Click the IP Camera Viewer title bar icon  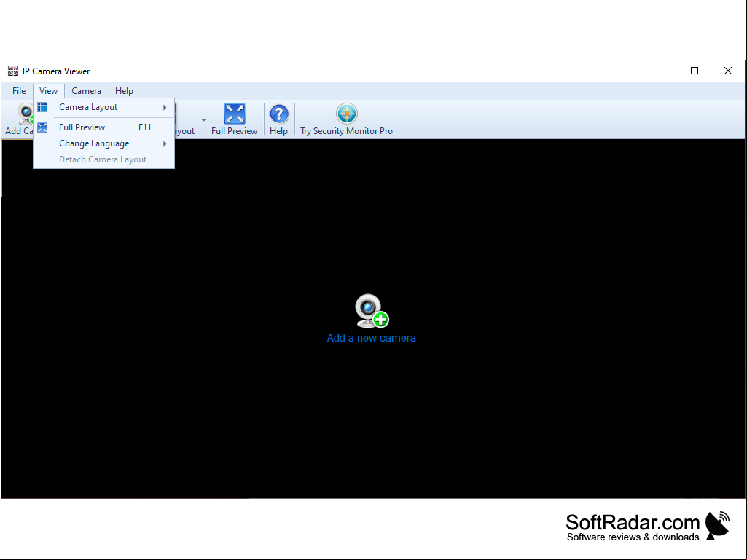13,71
